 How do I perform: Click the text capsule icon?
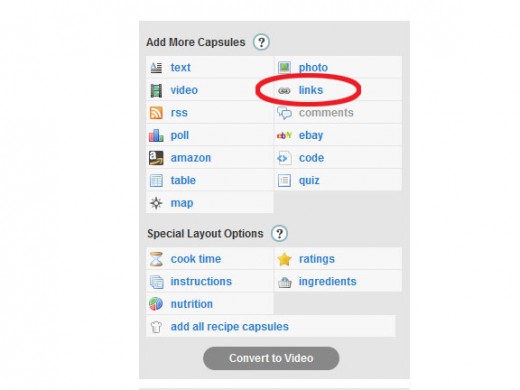click(156, 68)
